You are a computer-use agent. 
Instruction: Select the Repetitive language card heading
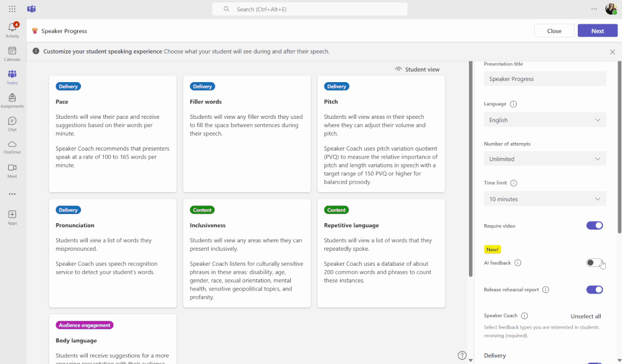click(x=351, y=225)
